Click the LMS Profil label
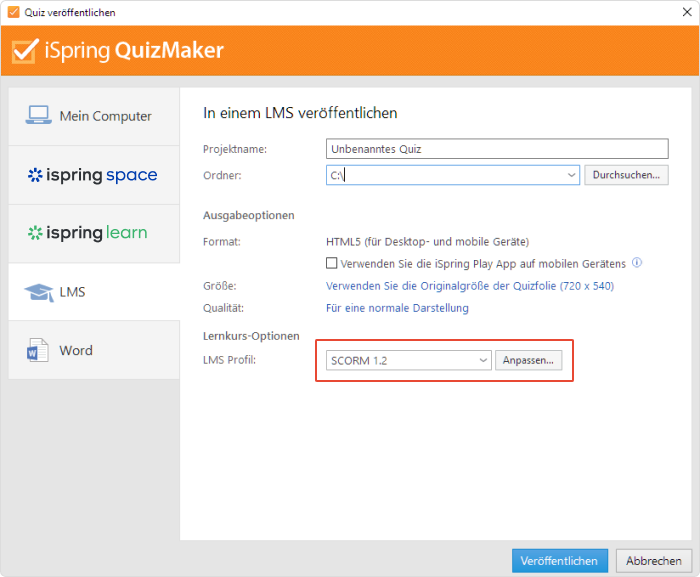This screenshot has width=700, height=577. coord(229,360)
